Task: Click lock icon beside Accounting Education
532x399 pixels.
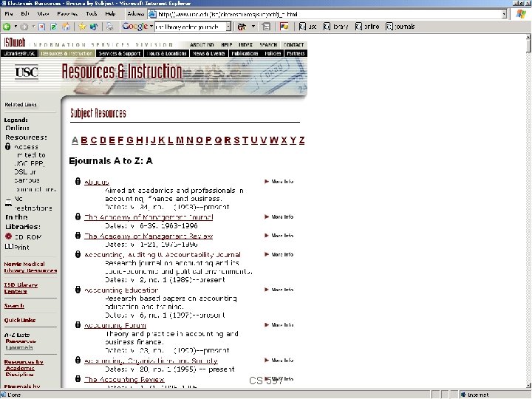Action: point(78,289)
